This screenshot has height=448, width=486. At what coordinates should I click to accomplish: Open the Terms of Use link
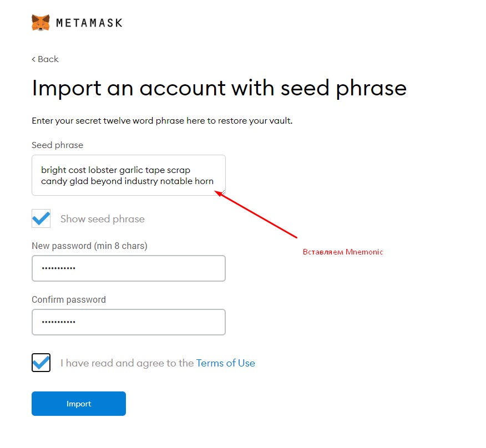click(x=225, y=363)
